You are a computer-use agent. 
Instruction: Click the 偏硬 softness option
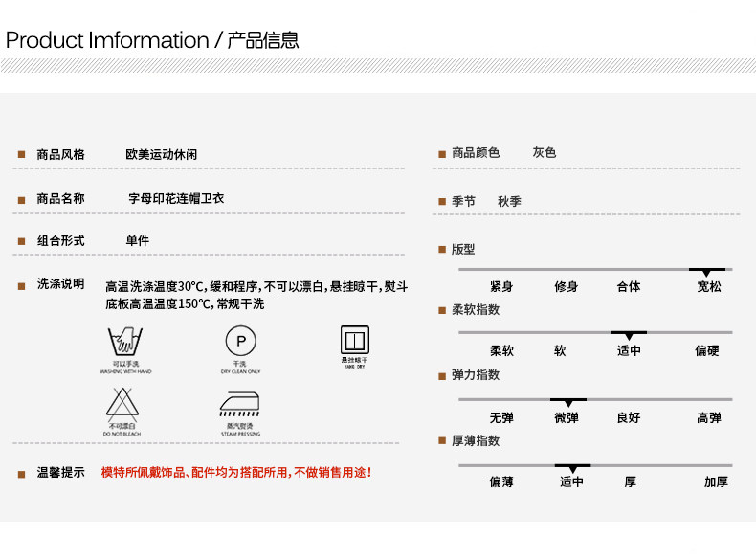pos(707,350)
